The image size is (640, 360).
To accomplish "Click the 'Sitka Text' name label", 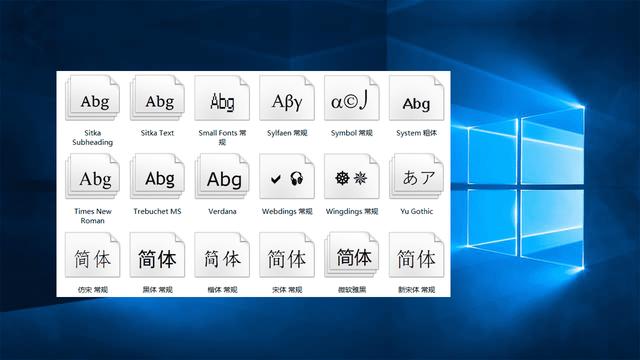I will point(158,133).
